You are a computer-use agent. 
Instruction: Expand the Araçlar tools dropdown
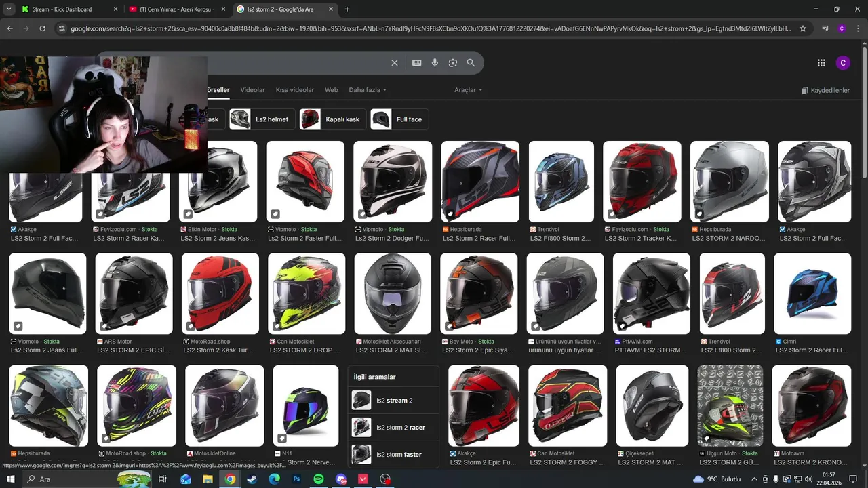(469, 90)
